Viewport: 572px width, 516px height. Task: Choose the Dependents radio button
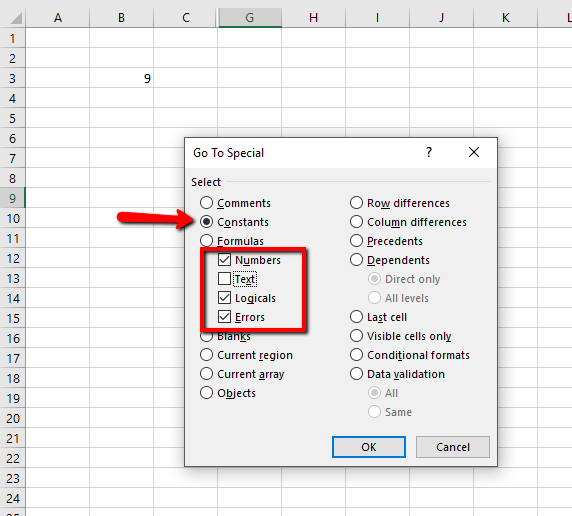356,259
